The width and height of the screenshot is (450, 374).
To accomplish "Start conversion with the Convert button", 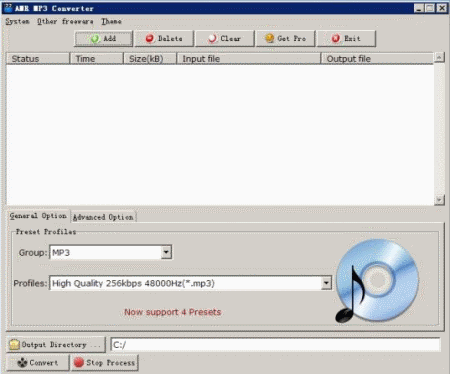I will pos(38,362).
